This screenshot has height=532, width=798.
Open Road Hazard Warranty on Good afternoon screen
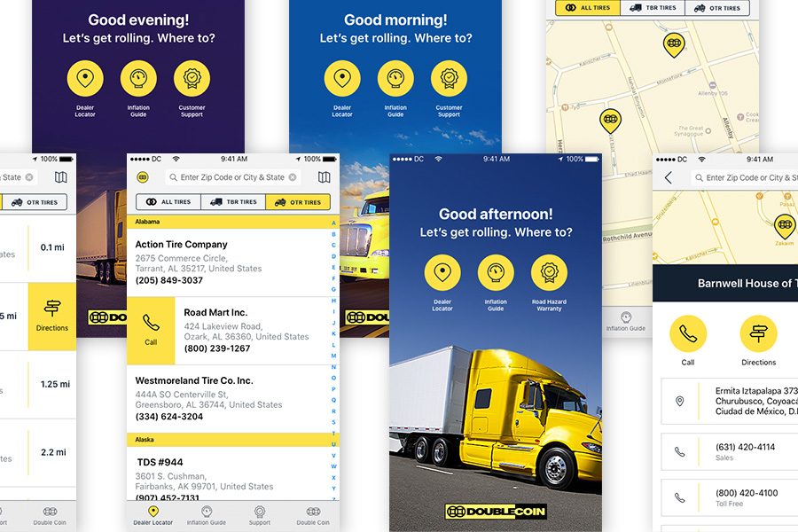549,272
